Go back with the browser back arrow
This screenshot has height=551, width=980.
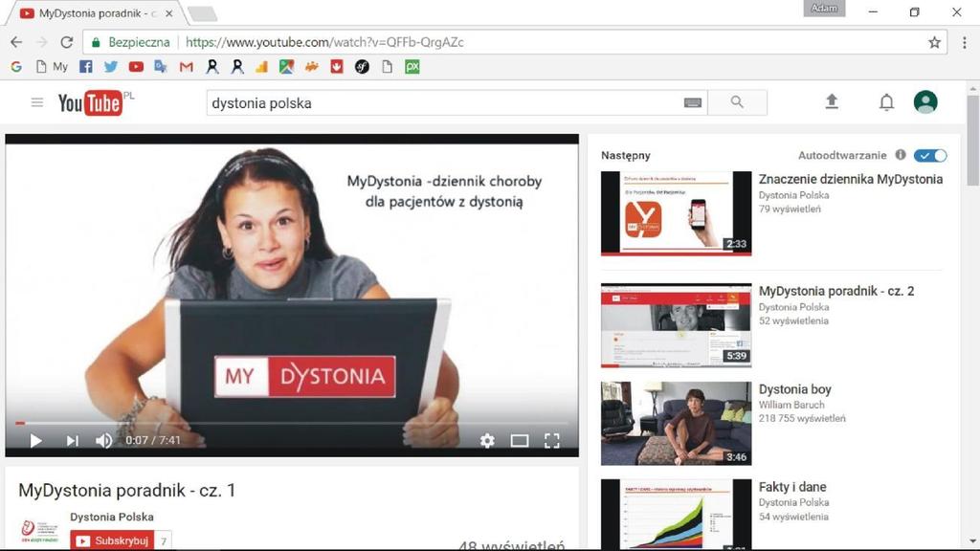click(17, 42)
